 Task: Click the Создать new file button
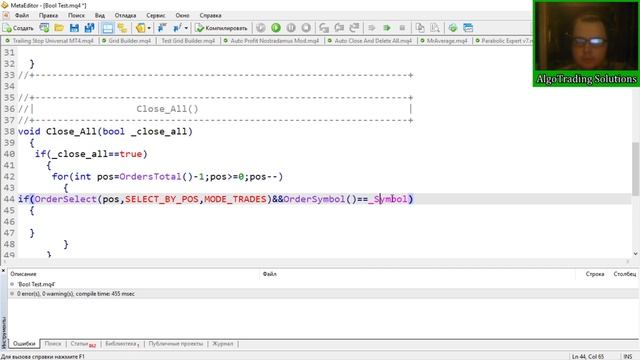coord(18,28)
